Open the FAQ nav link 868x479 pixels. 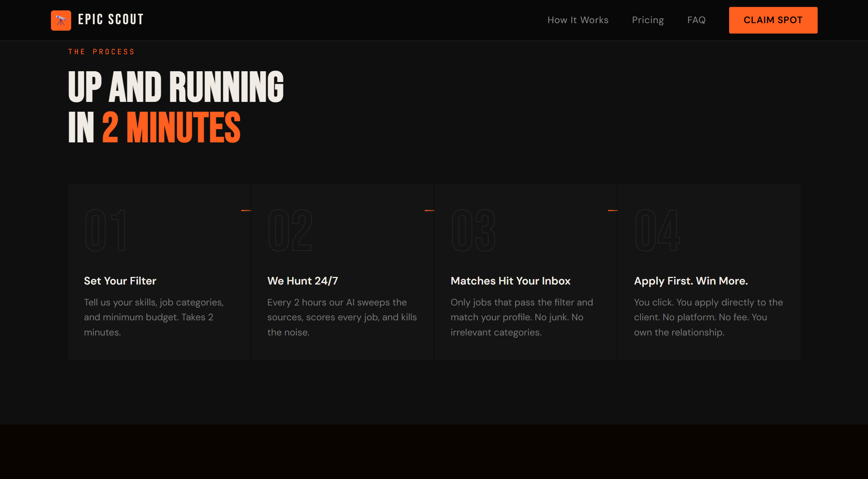coord(696,20)
